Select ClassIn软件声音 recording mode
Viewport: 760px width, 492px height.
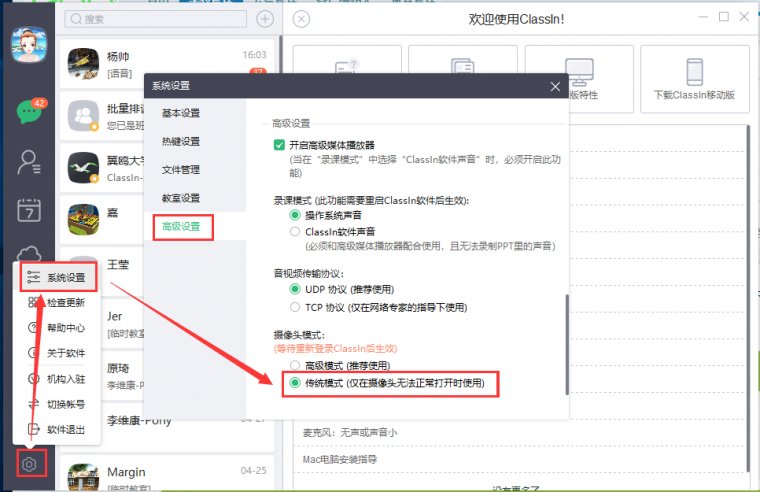coord(295,231)
